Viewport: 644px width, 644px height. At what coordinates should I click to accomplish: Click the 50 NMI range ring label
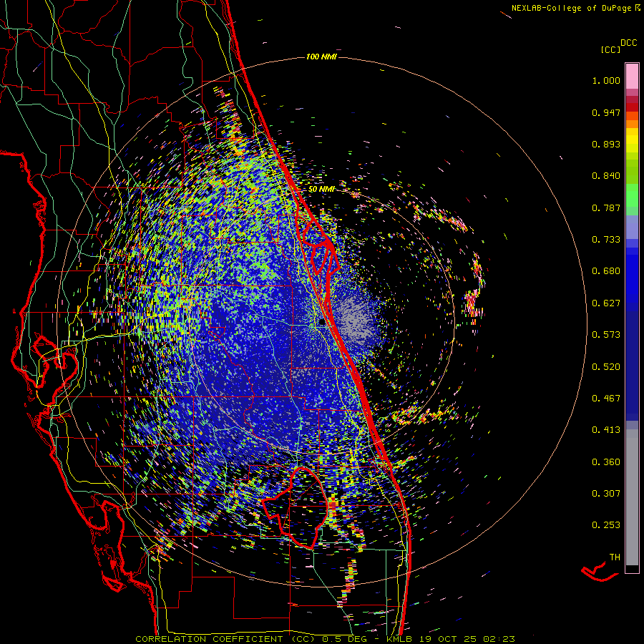tap(321, 190)
